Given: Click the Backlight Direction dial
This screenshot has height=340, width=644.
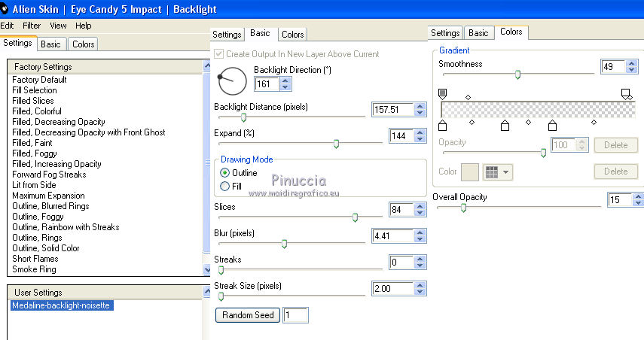Looking at the screenshot, I should click(232, 81).
